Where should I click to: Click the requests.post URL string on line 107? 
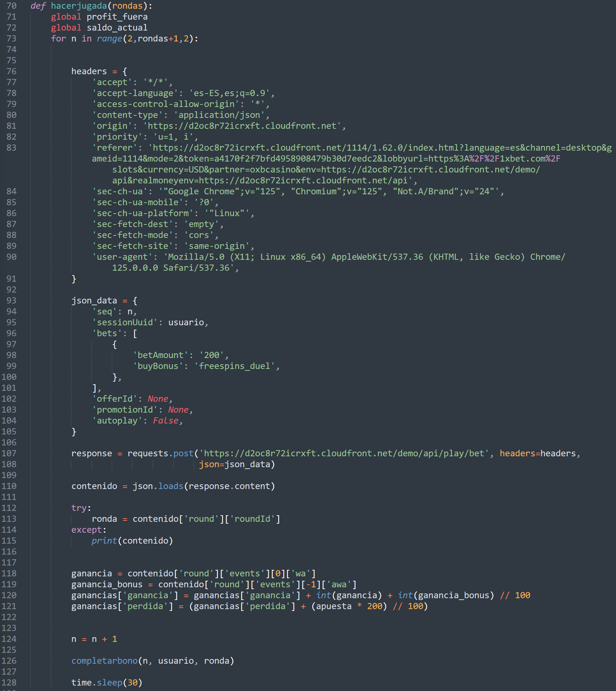click(x=344, y=453)
